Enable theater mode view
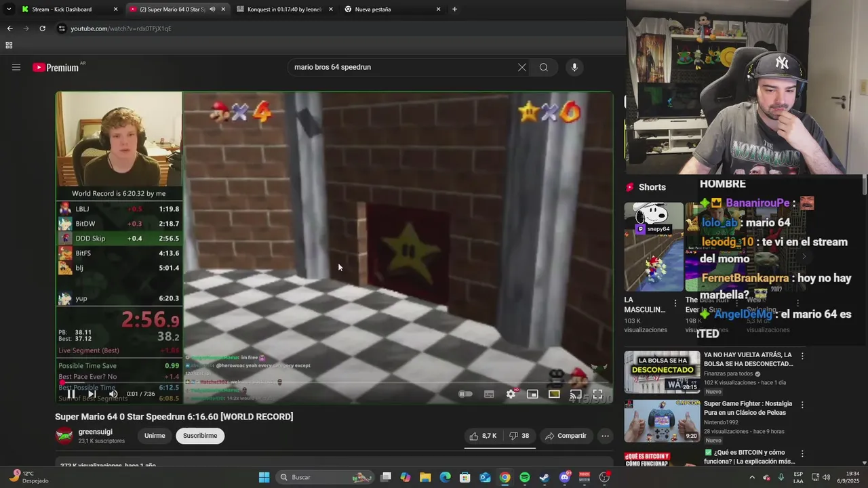 554,394
